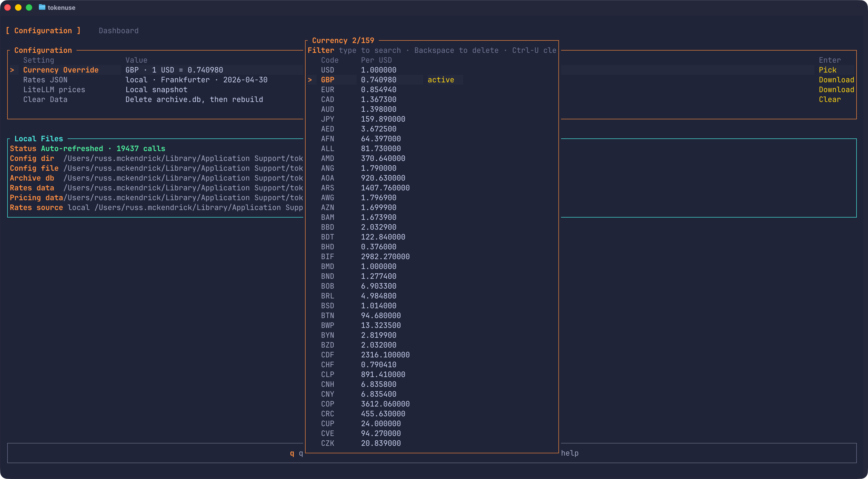
Task: Choose CVE in the currency list
Action: pos(432,434)
